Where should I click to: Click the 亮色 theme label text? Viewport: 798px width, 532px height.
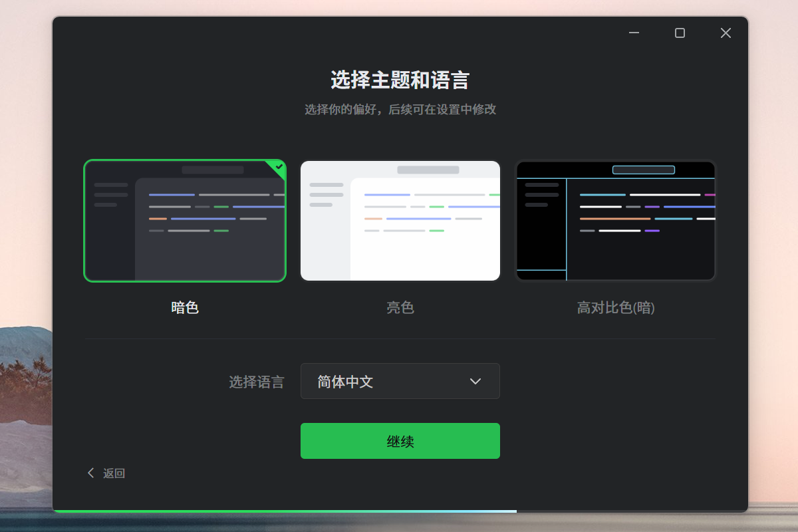point(400,308)
